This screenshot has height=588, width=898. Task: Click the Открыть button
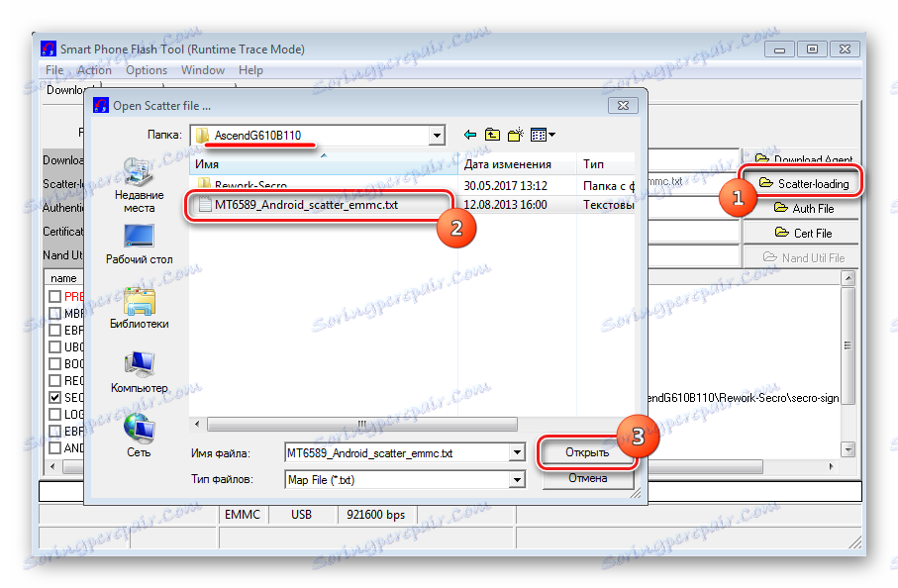[x=587, y=452]
